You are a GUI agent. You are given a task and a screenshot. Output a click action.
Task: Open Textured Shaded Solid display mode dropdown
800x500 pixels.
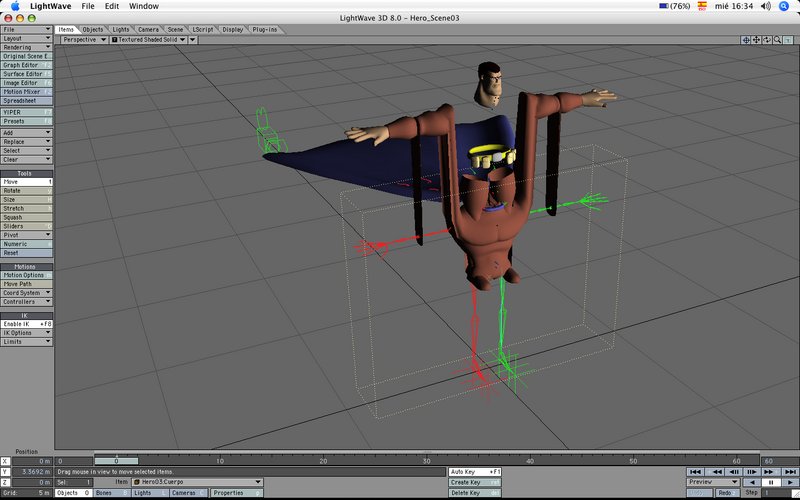[x=148, y=40]
